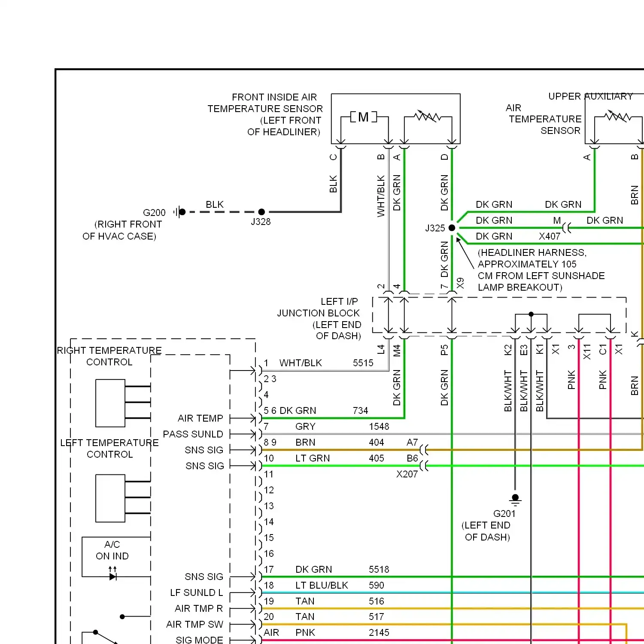Click the Left Temperature Control knob box

click(110, 498)
